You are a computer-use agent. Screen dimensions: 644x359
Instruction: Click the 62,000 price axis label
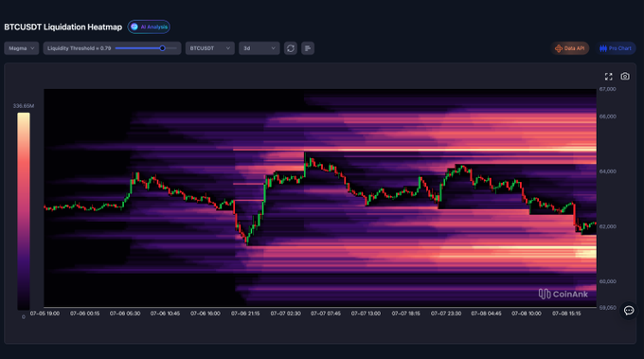[x=607, y=226]
